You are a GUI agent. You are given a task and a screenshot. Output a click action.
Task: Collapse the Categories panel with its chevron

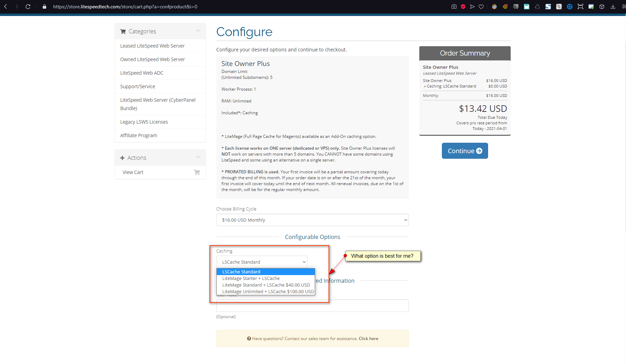click(x=198, y=31)
